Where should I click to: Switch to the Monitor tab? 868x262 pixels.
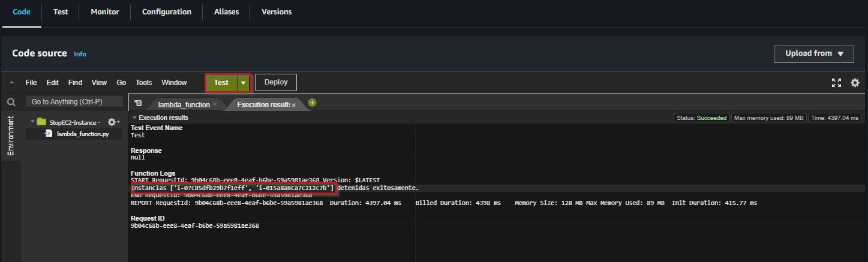pyautogui.click(x=105, y=12)
